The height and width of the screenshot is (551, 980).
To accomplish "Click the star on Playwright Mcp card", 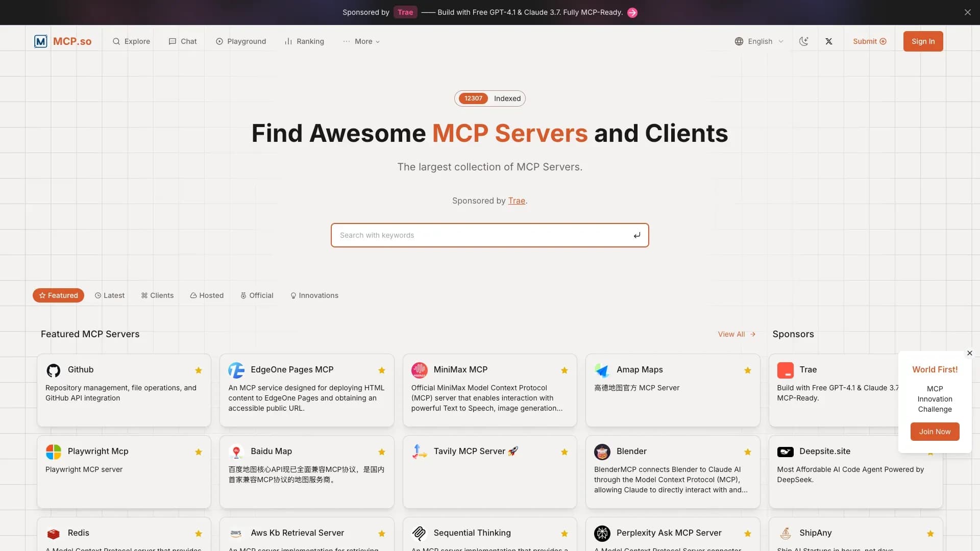I will tap(199, 452).
